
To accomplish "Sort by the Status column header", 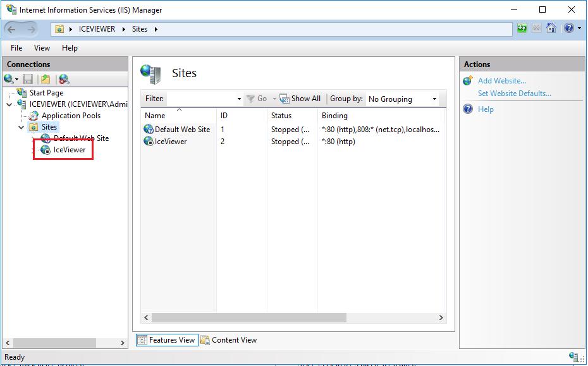I will [281, 116].
